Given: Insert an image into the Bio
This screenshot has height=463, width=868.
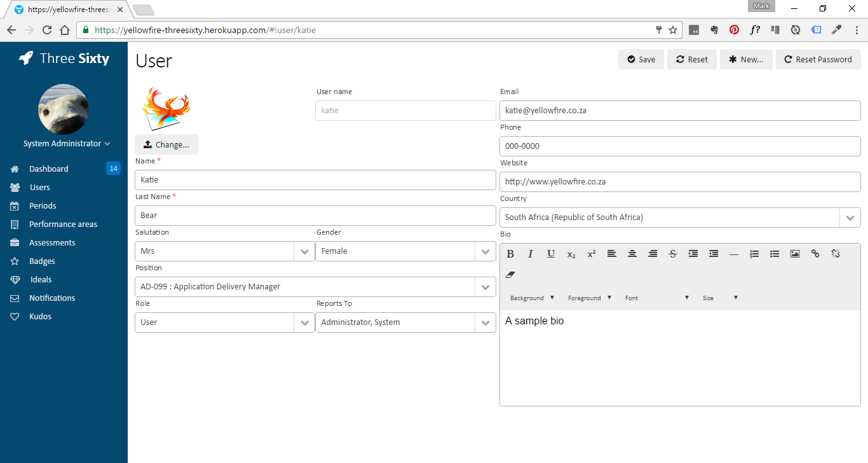Looking at the screenshot, I should [x=795, y=254].
